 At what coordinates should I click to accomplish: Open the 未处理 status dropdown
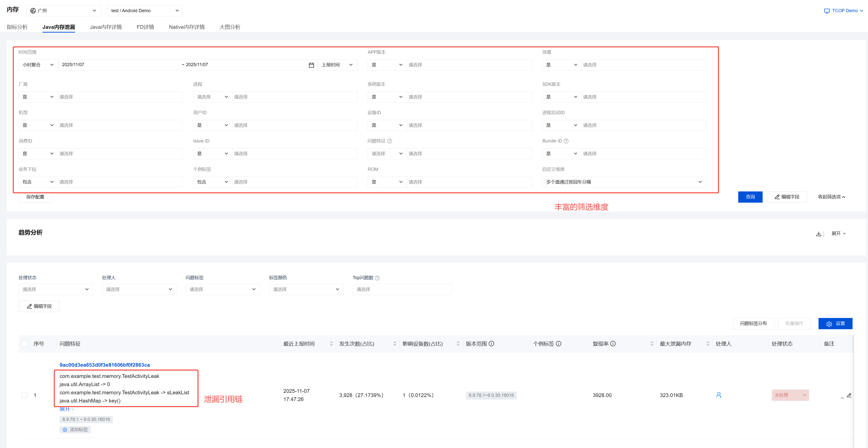(x=790, y=395)
